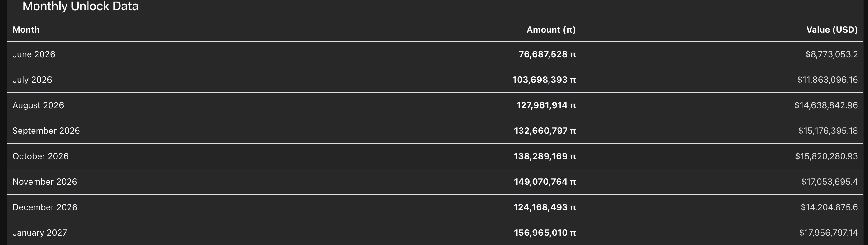Viewport: 868px width, 245px height.
Task: Select the August 2026 row label
Action: pyautogui.click(x=38, y=105)
